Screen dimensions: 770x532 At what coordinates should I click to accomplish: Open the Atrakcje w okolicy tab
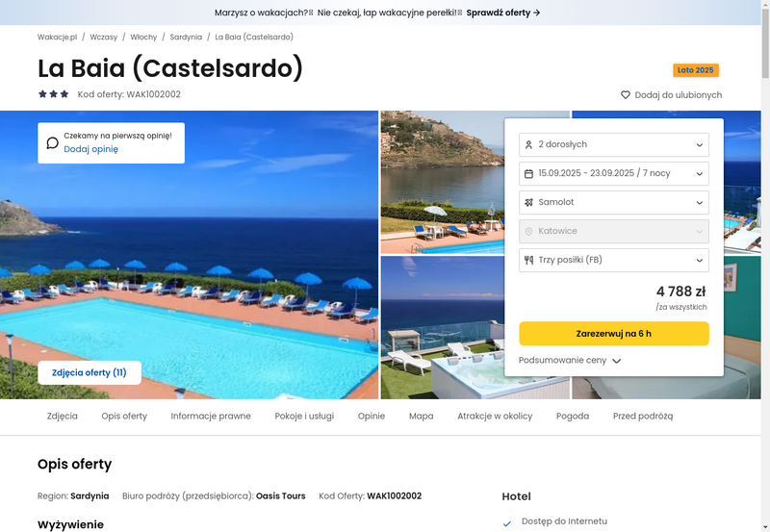point(495,416)
